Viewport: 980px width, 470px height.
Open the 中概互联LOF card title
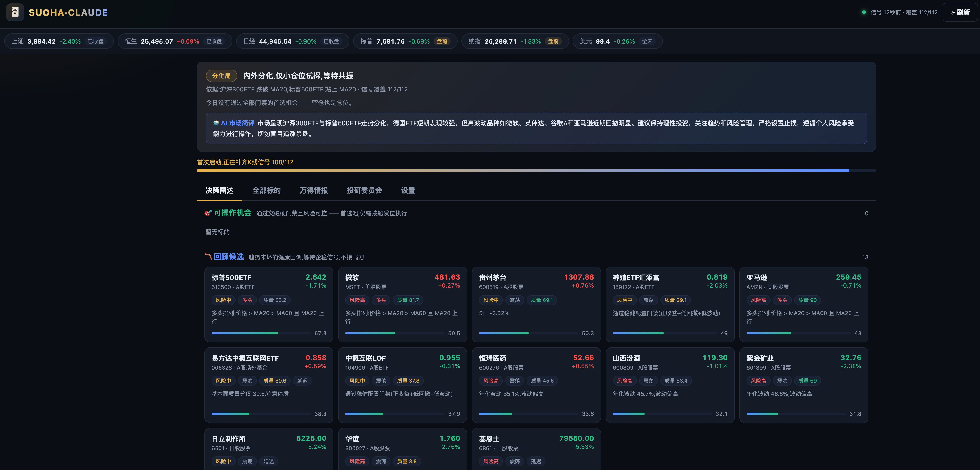coord(365,358)
